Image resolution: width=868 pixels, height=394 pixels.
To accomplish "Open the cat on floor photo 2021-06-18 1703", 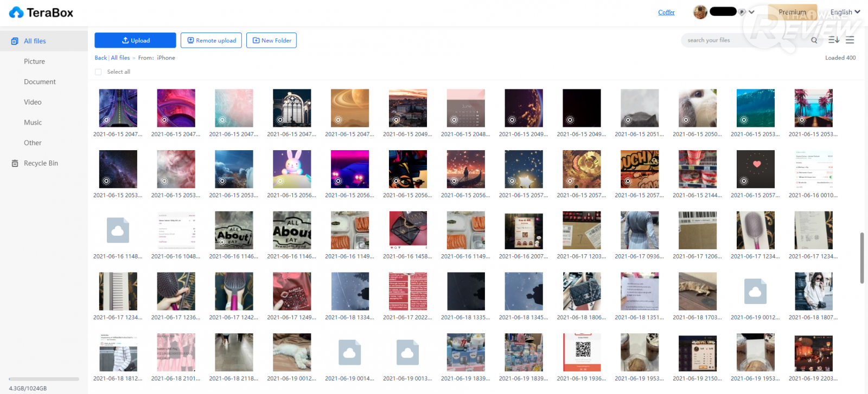I will 698,292.
